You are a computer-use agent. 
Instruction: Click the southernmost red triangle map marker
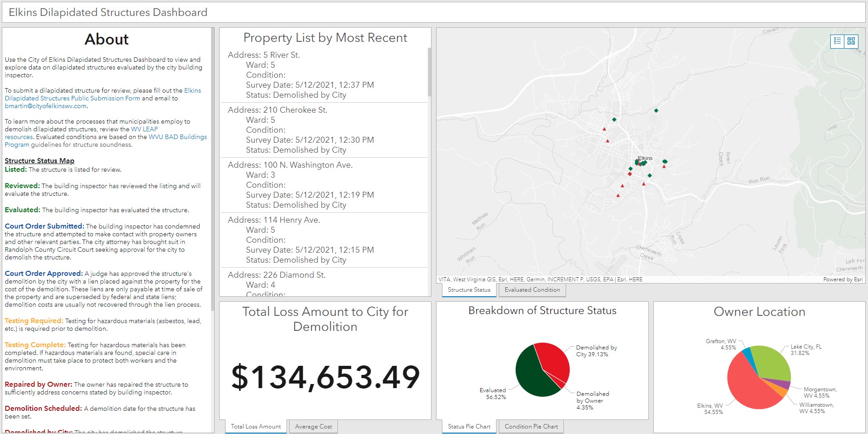(x=618, y=195)
